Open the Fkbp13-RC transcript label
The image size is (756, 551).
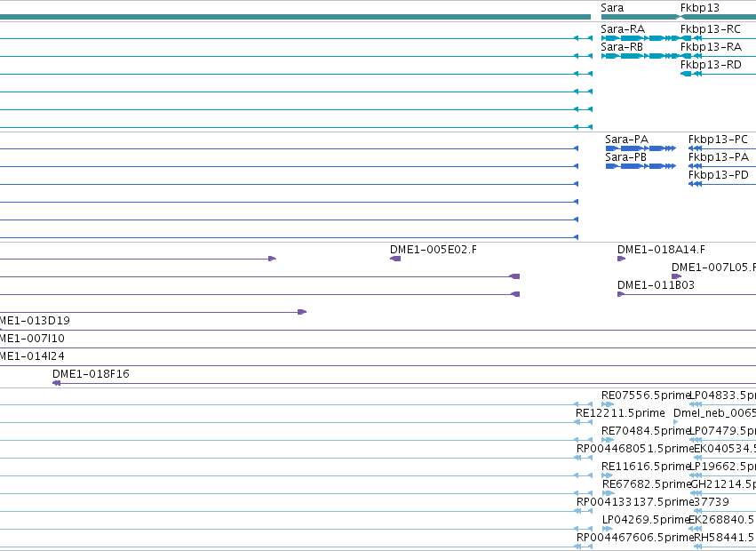coord(710,29)
